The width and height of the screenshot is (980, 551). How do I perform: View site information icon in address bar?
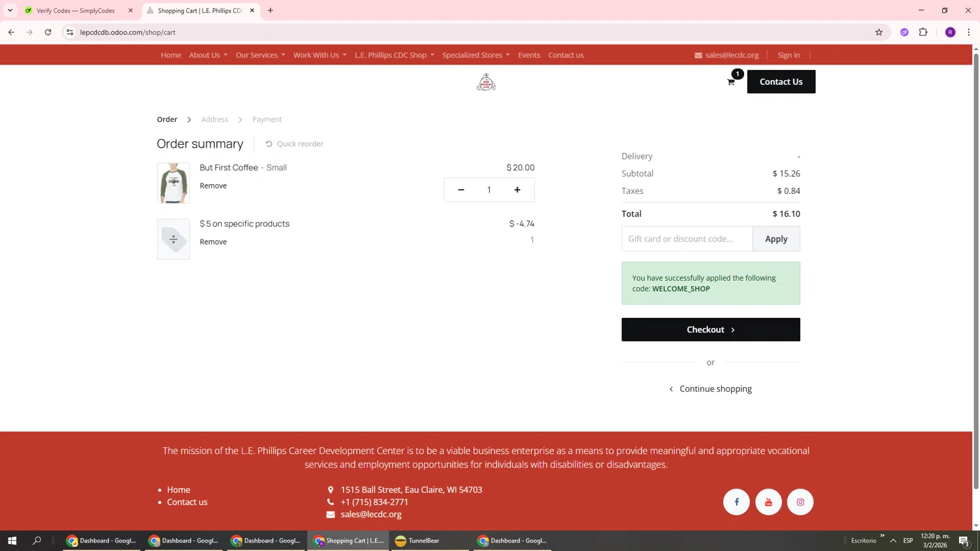(70, 32)
